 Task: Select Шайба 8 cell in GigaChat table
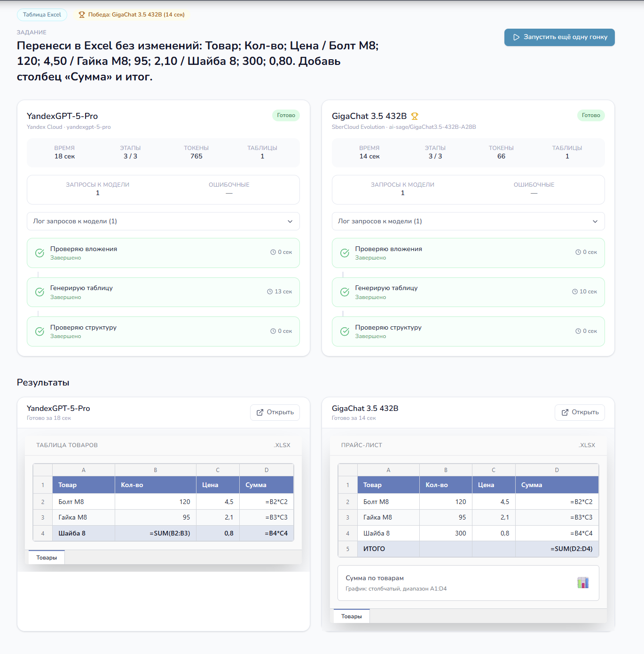[388, 533]
